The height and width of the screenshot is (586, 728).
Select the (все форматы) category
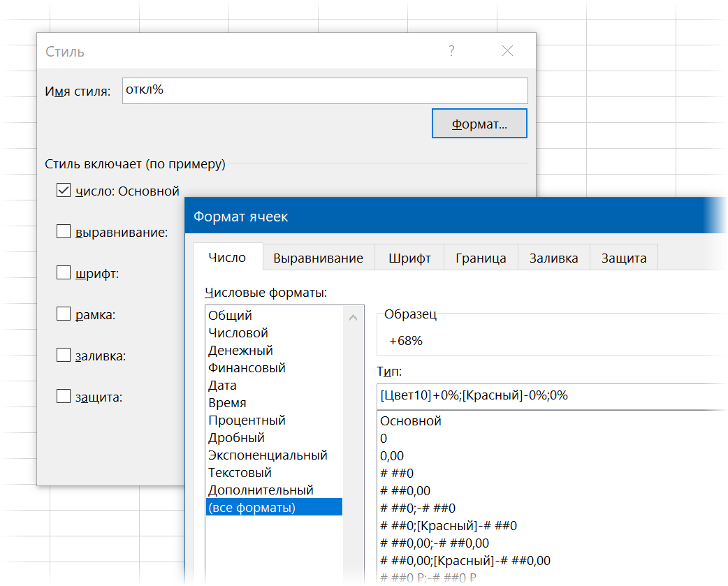pos(274,507)
